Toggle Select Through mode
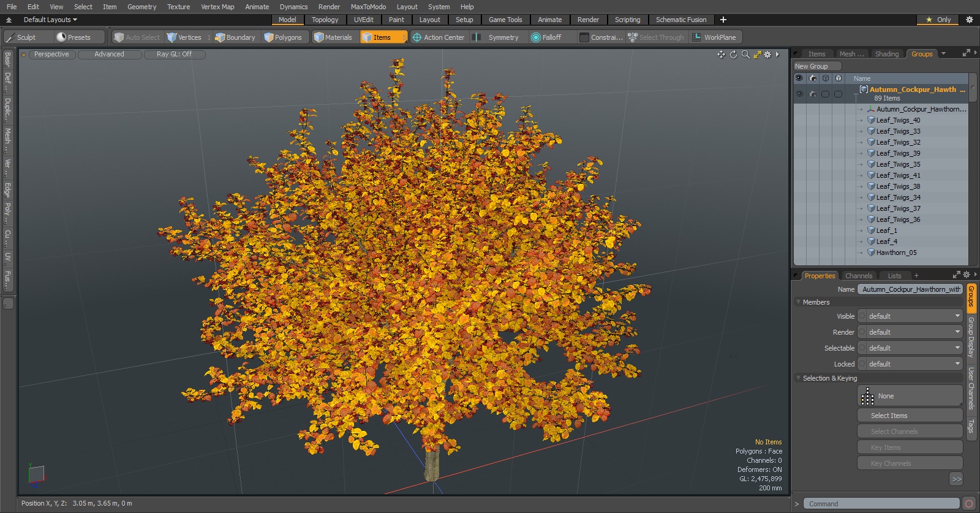Viewport: 980px width, 513px height. tap(656, 37)
